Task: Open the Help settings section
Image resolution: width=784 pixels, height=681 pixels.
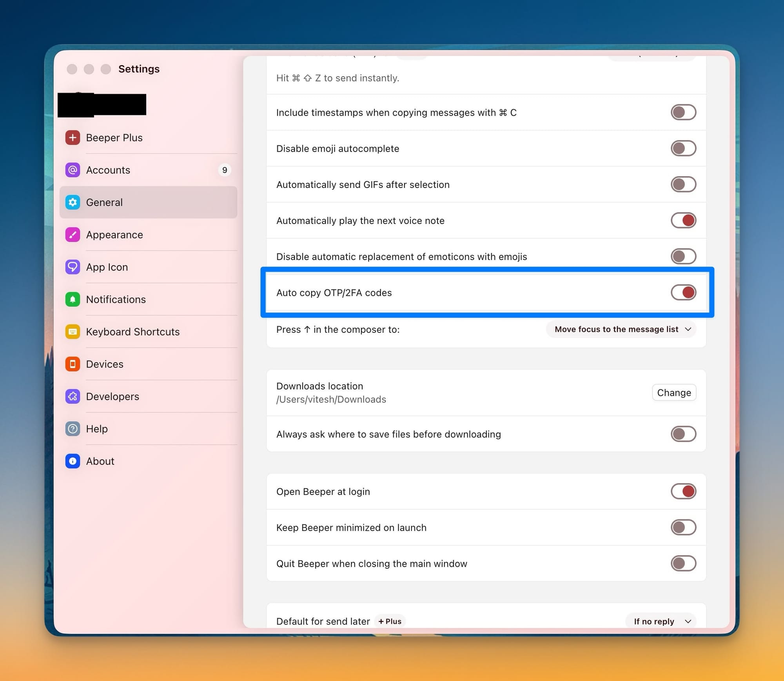Action: tap(97, 429)
